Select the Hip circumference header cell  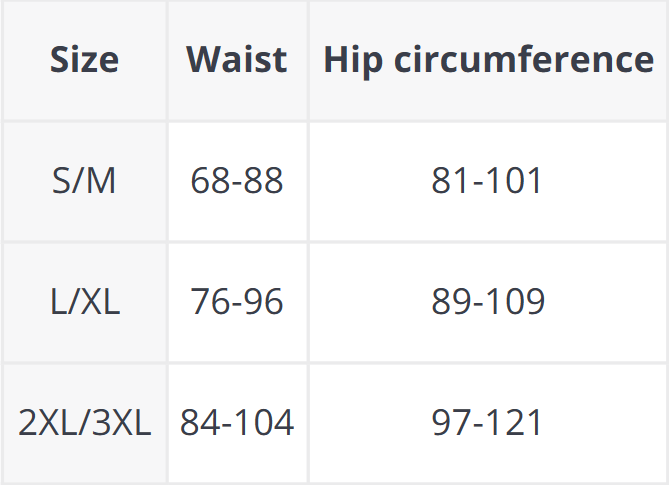[488, 60]
